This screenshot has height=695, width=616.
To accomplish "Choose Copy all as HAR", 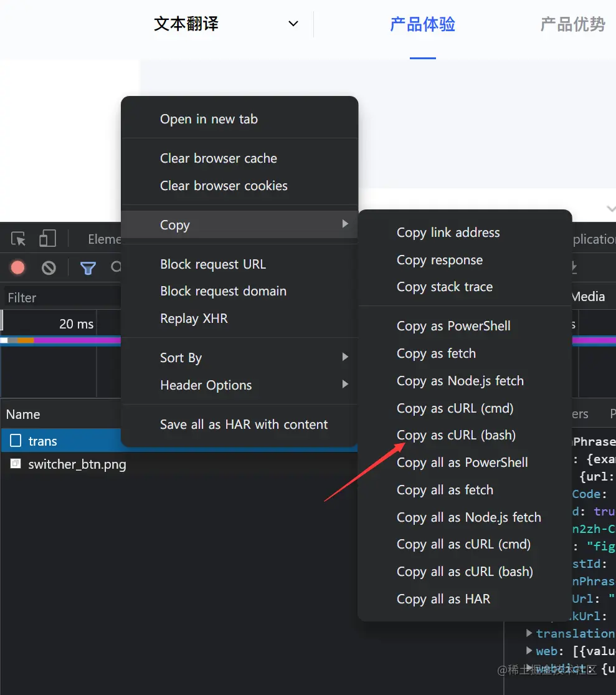I will point(465,599).
